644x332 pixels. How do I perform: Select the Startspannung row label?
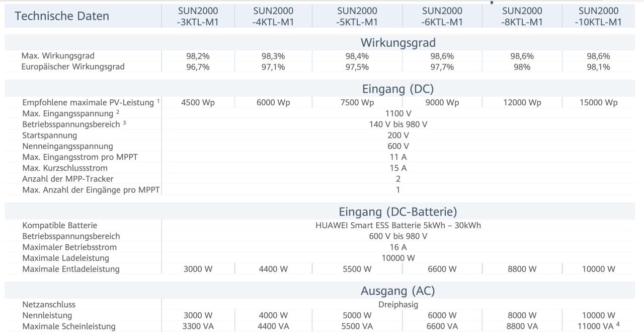tap(50, 136)
